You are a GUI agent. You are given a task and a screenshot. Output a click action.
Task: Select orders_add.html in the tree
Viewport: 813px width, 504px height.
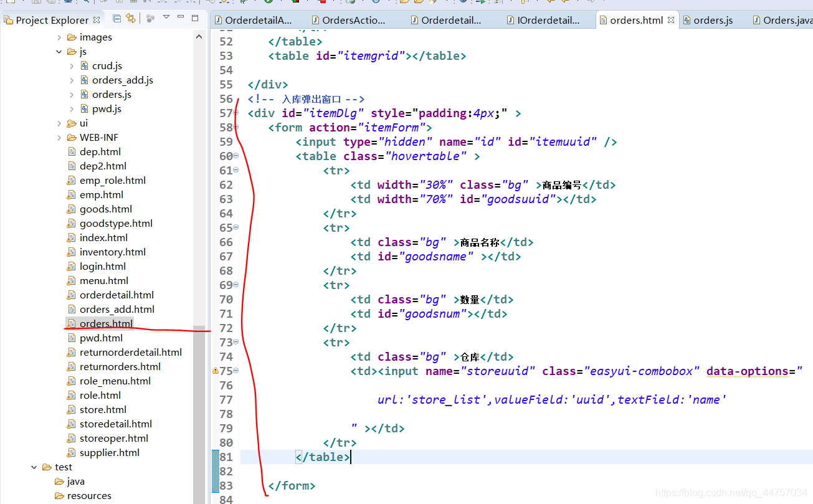click(x=117, y=310)
